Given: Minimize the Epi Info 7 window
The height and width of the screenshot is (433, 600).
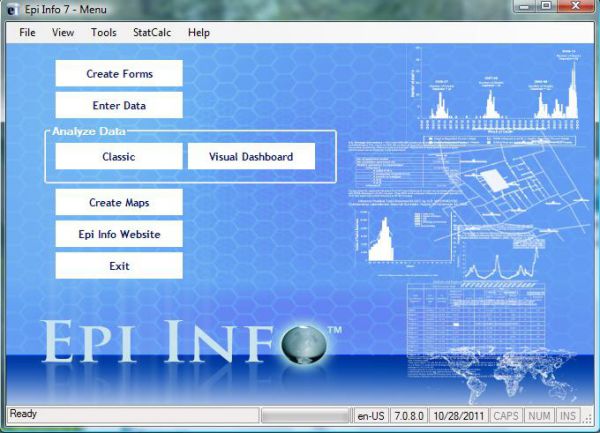Looking at the screenshot, I should tap(525, 7).
